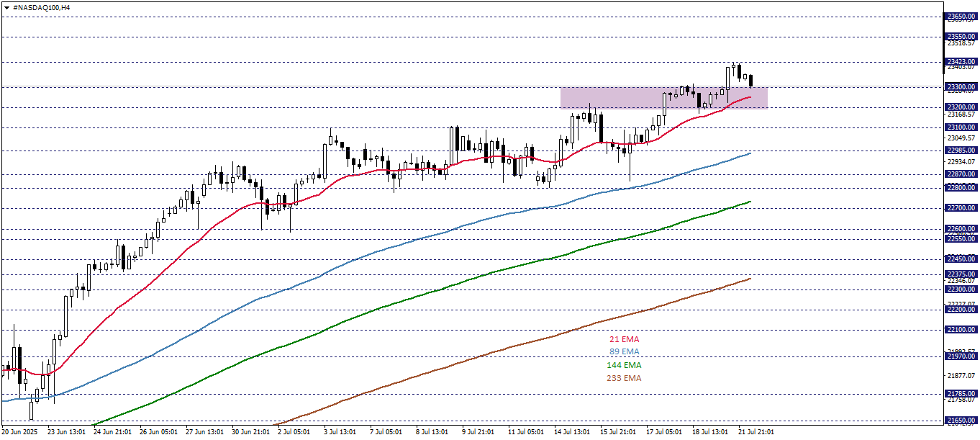Click the 24 Jun 21:01 time label
This screenshot has width=980, height=440.
coord(112,433)
